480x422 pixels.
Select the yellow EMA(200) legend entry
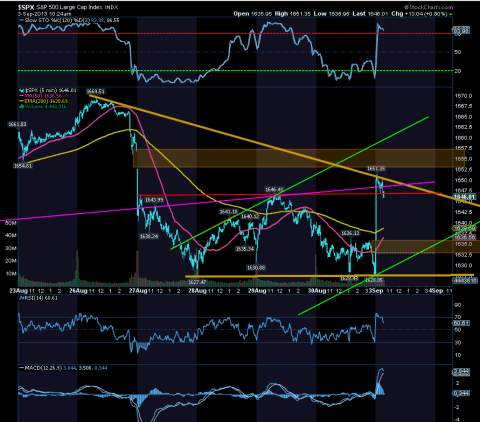[44, 101]
